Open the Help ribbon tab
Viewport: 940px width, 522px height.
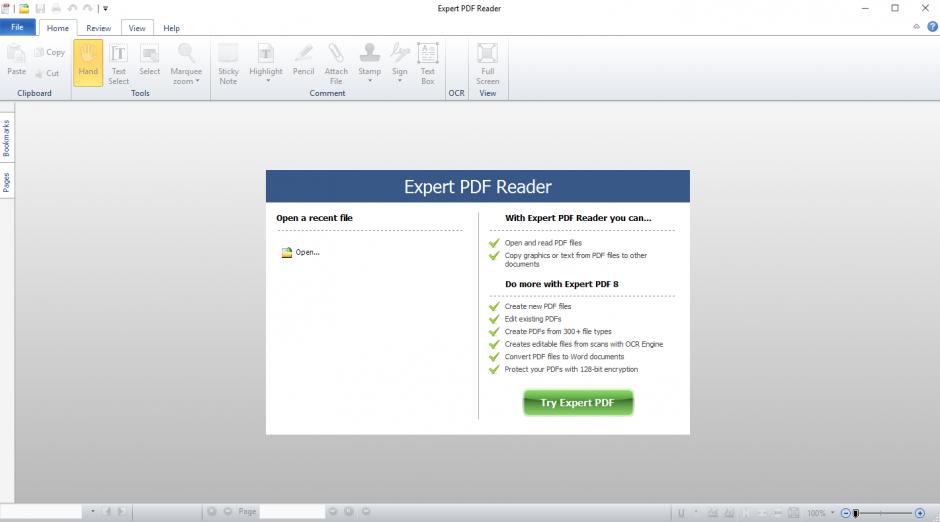pos(171,28)
